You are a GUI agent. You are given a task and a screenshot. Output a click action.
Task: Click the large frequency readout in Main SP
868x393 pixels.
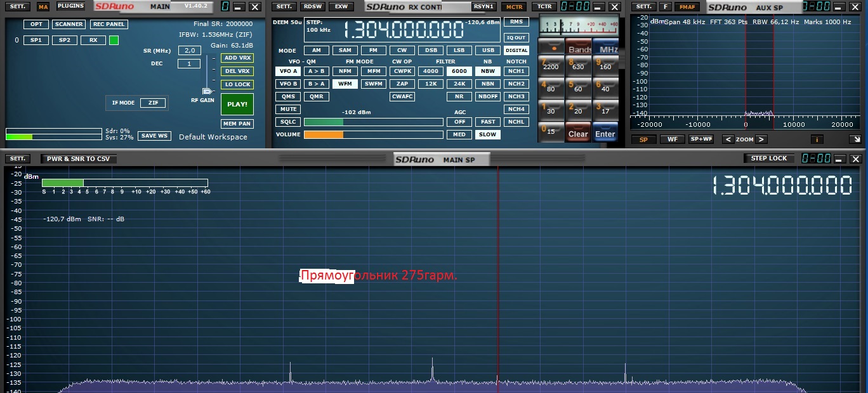pos(782,186)
